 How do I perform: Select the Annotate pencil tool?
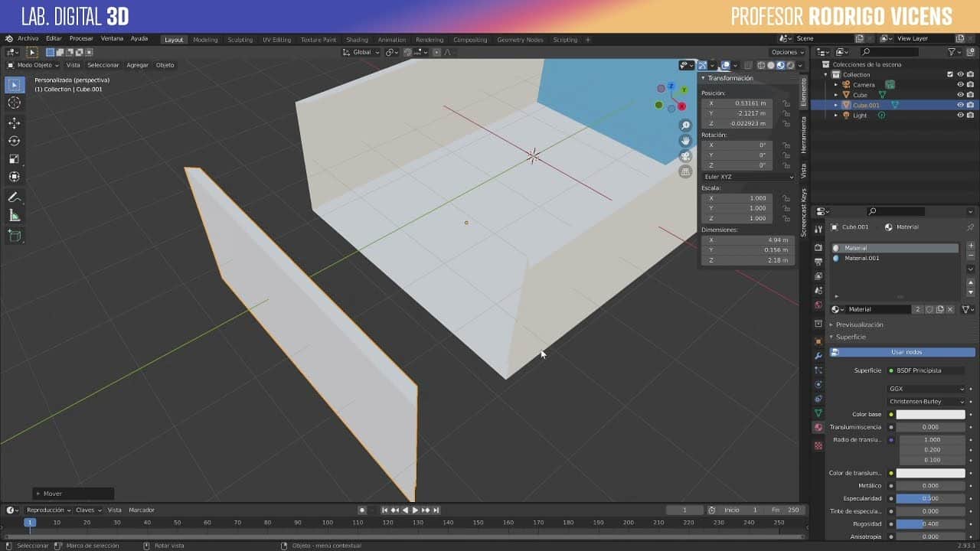tap(14, 197)
